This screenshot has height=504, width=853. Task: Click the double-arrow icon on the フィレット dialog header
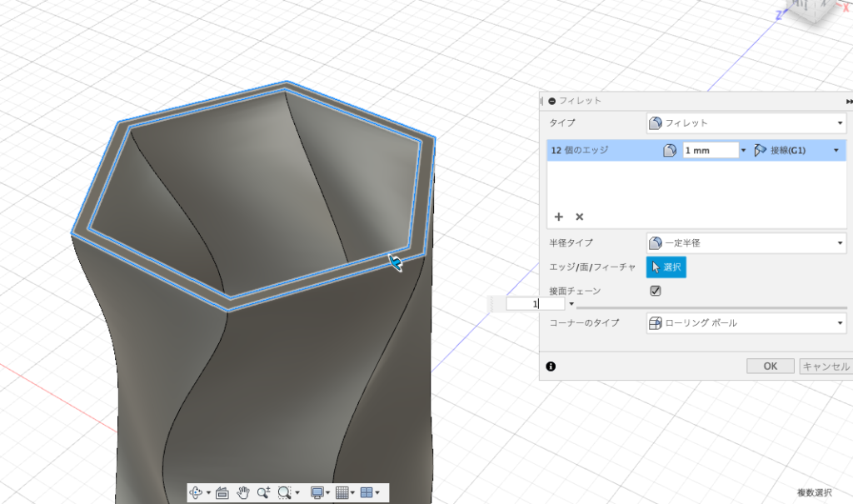coord(849,102)
